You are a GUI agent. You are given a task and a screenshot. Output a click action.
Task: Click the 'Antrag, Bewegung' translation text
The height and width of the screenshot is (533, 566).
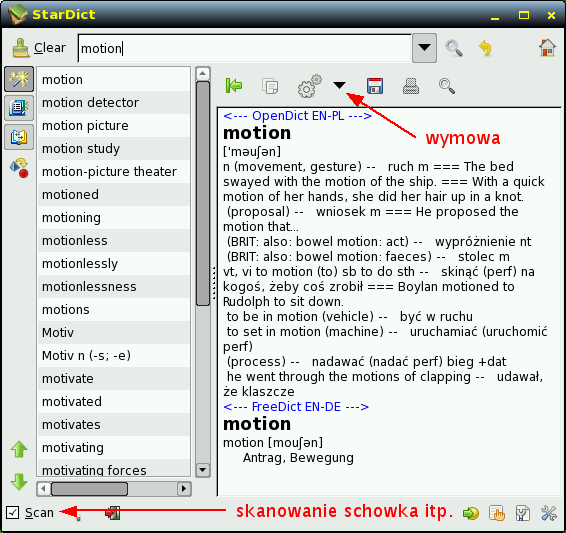(298, 458)
